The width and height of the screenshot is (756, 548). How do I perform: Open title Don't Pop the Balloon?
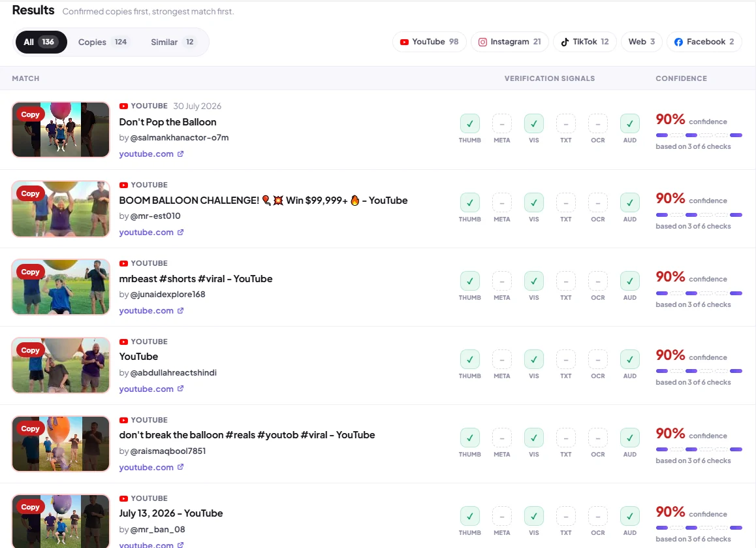point(168,122)
